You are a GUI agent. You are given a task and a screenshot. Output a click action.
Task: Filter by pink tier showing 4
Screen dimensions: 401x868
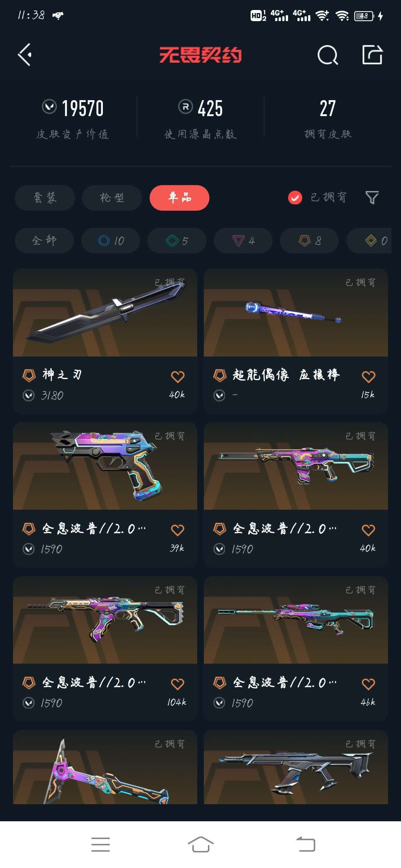pos(243,241)
